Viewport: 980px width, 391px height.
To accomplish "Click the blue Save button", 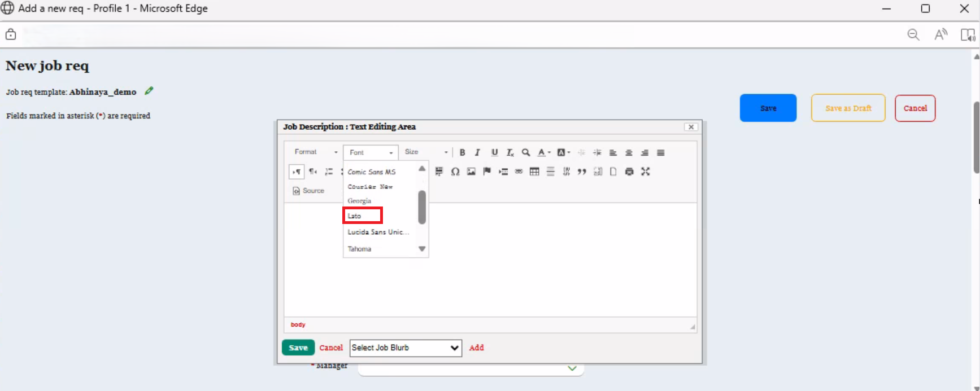I will pyautogui.click(x=768, y=108).
